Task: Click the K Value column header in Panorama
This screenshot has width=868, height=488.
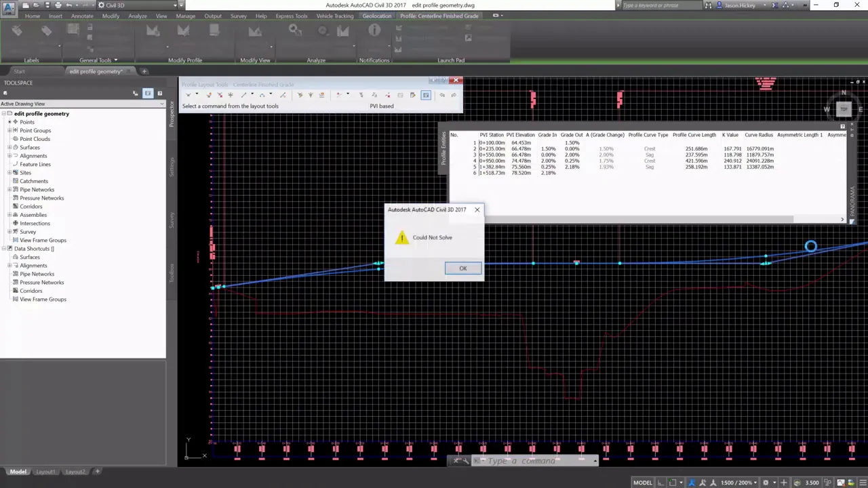Action: (730, 135)
